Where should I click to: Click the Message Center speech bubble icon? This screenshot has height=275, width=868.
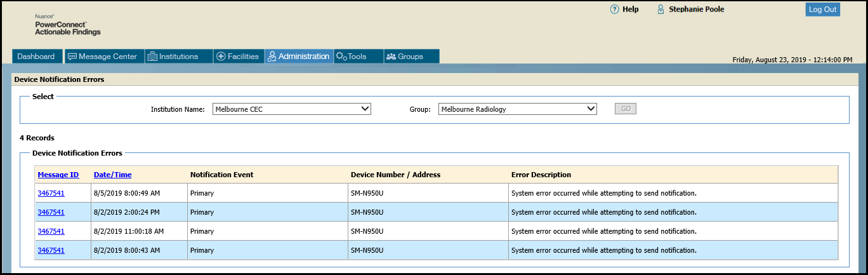72,57
